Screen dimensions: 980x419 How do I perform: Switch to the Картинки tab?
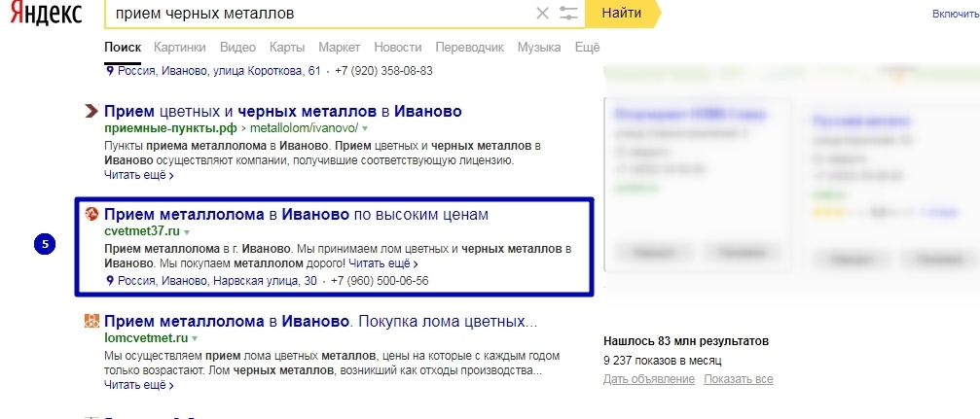coord(179,48)
